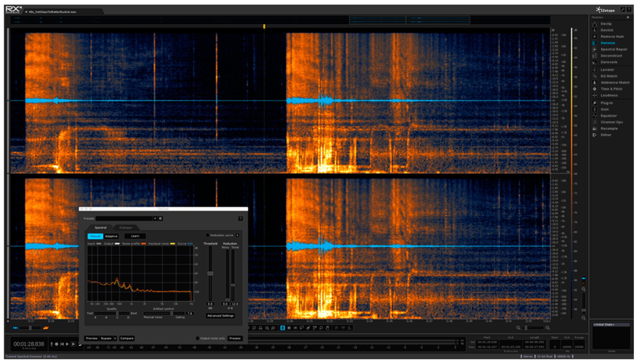The image size is (638, 364).
Task: Switch denoise mode to Adaptive
Action: pyautogui.click(x=111, y=236)
